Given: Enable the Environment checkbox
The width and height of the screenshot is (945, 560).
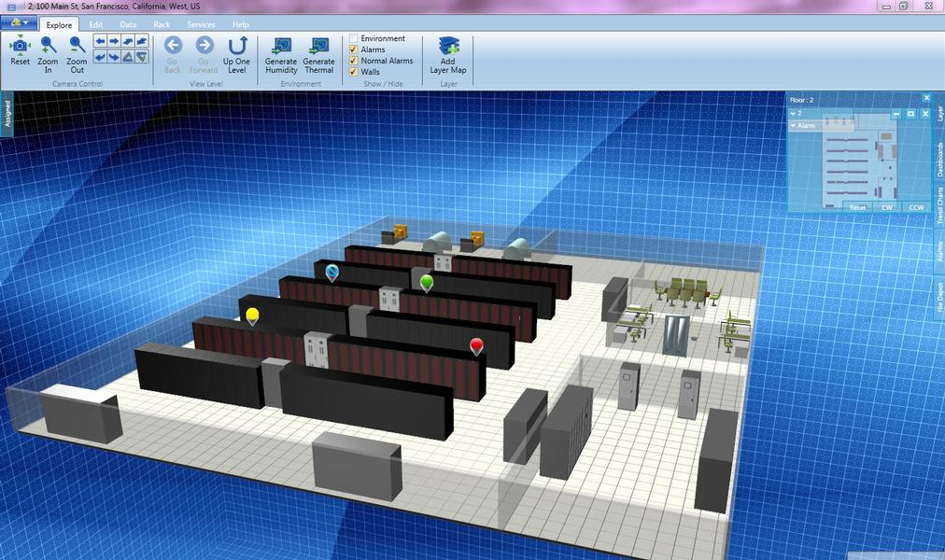Looking at the screenshot, I should click(354, 38).
